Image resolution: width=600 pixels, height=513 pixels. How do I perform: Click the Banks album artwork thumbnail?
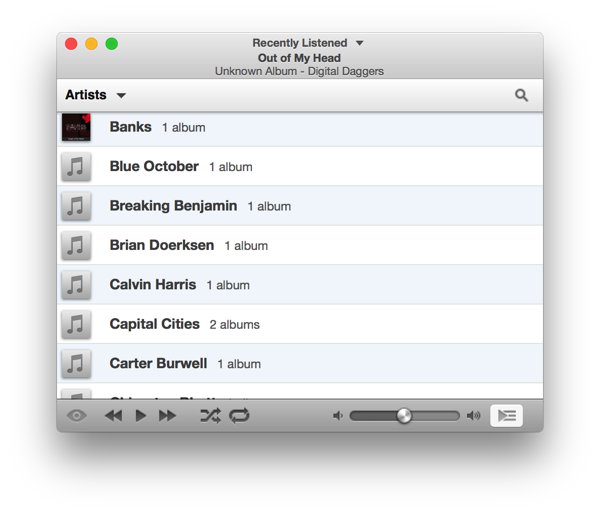click(x=76, y=128)
